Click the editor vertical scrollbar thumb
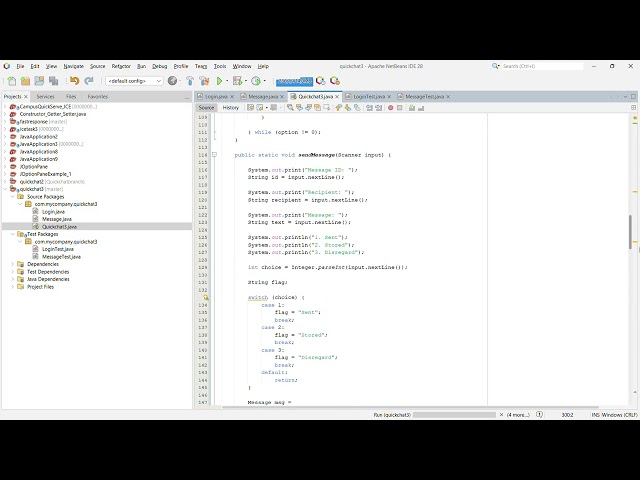Viewport: 640px width, 480px height. click(631, 231)
